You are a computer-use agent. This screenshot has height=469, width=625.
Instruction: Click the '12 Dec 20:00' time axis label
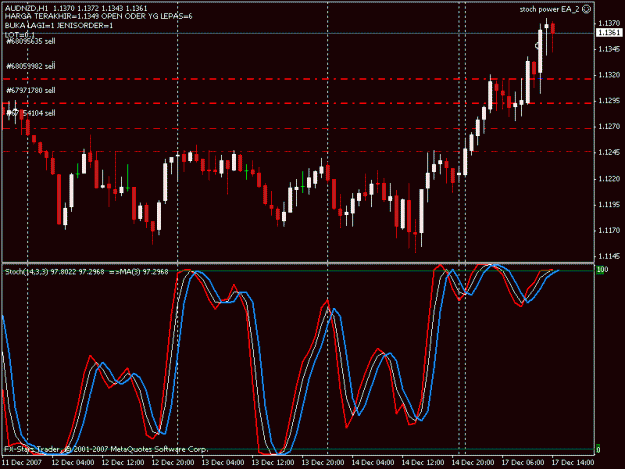click(173, 463)
